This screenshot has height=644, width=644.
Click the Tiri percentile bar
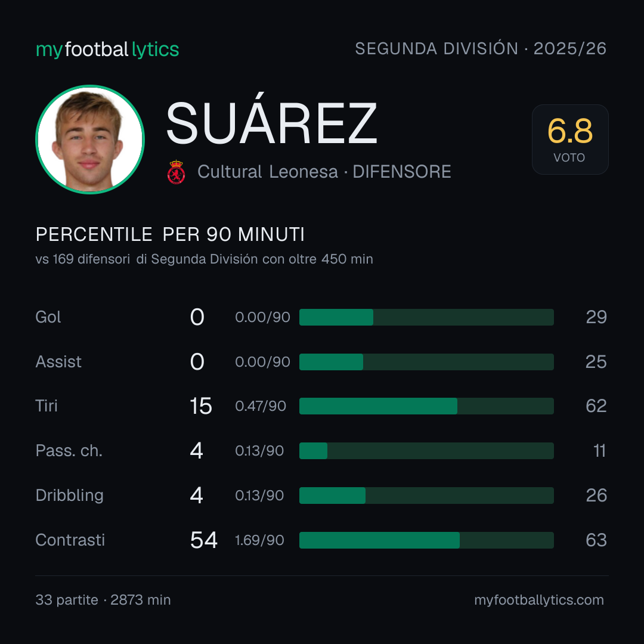pyautogui.click(x=426, y=406)
